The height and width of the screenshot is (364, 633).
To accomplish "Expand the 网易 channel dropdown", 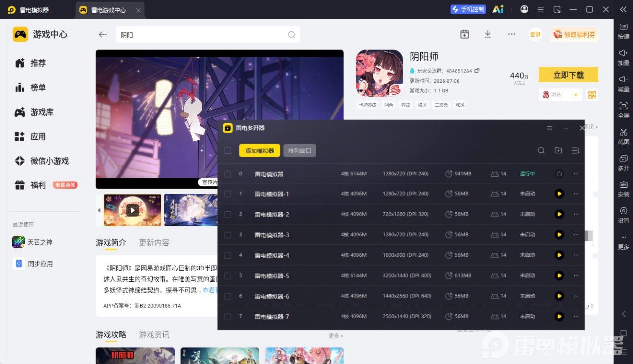I will (576, 95).
